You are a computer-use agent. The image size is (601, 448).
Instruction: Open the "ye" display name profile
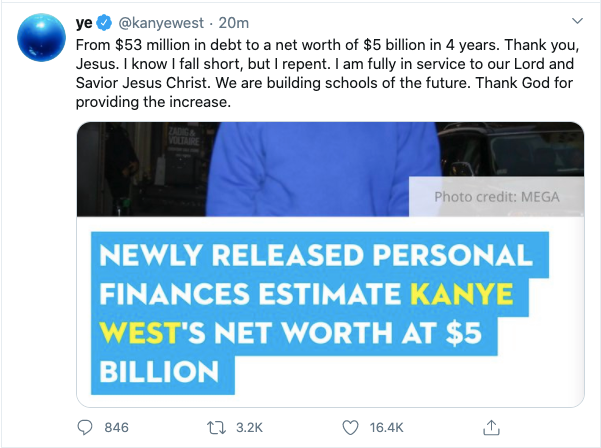click(x=84, y=23)
